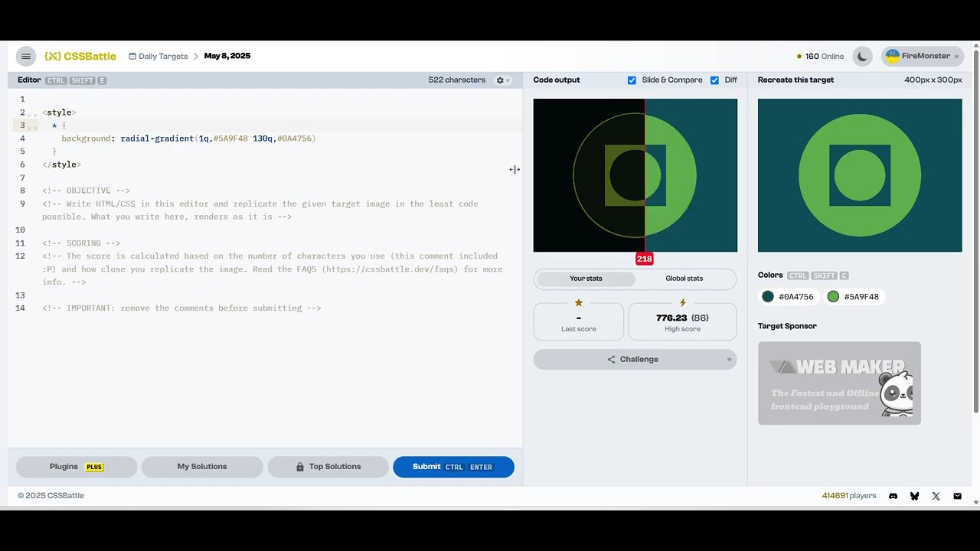Screen dimensions: 980x551
Task: Open FireMonster user dropdown
Action: (x=923, y=56)
